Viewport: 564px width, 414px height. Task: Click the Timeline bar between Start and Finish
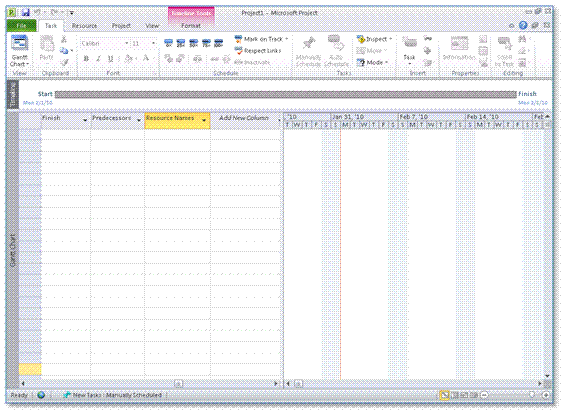click(285, 95)
